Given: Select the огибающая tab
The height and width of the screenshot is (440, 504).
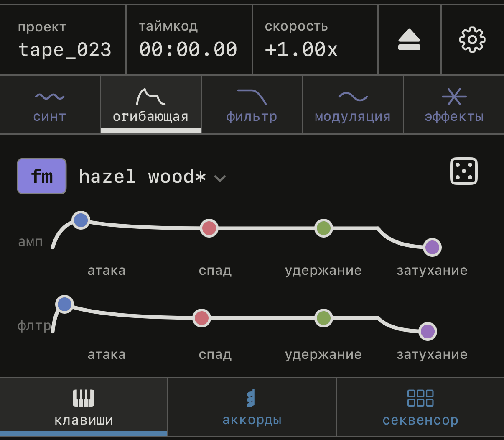Looking at the screenshot, I should [151, 105].
